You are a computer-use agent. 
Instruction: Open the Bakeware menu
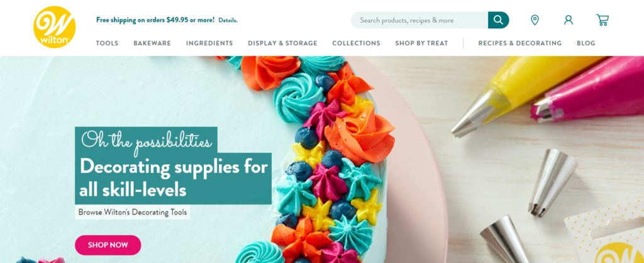(152, 43)
